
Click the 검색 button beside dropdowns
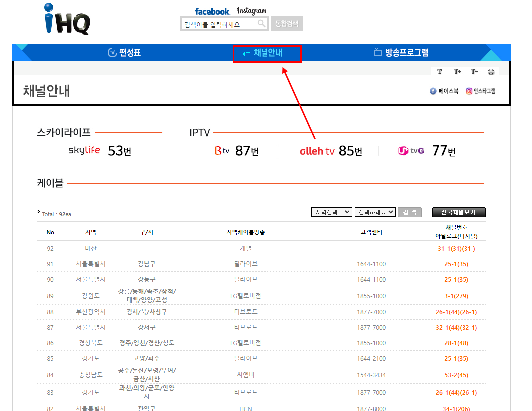409,212
